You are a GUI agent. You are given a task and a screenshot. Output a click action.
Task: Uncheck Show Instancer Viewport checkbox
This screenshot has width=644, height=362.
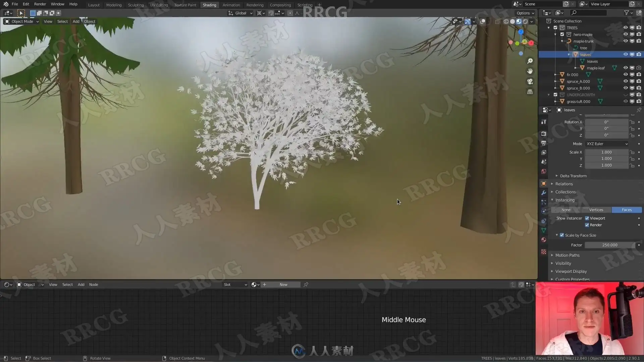click(x=587, y=218)
